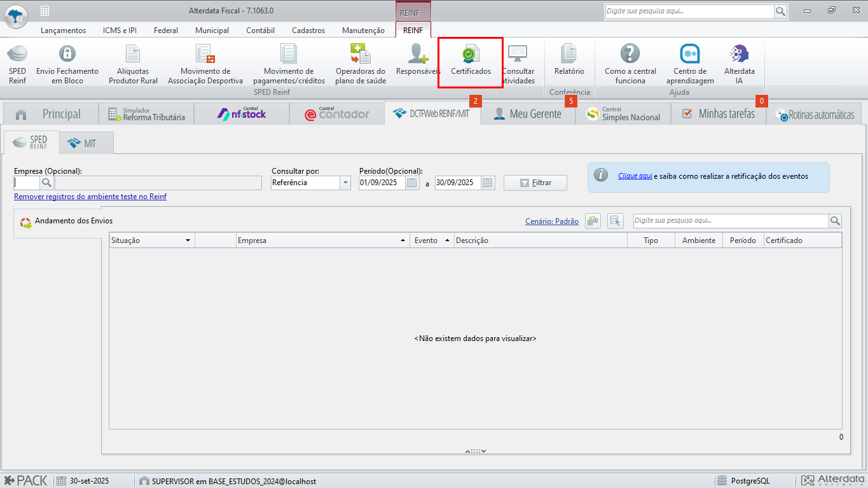This screenshot has height=488, width=868.
Task: Open Alíquotas Produtor Rural
Action: click(133, 64)
